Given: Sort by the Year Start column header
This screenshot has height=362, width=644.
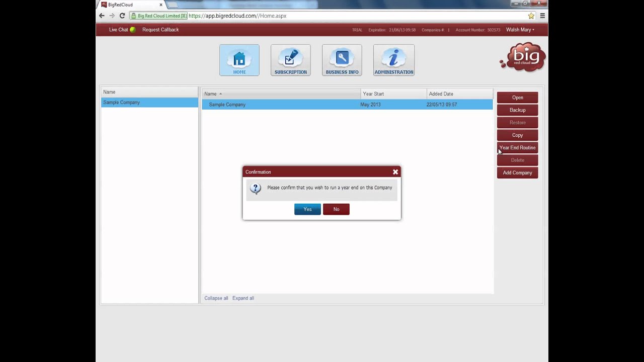Looking at the screenshot, I should click(x=393, y=94).
